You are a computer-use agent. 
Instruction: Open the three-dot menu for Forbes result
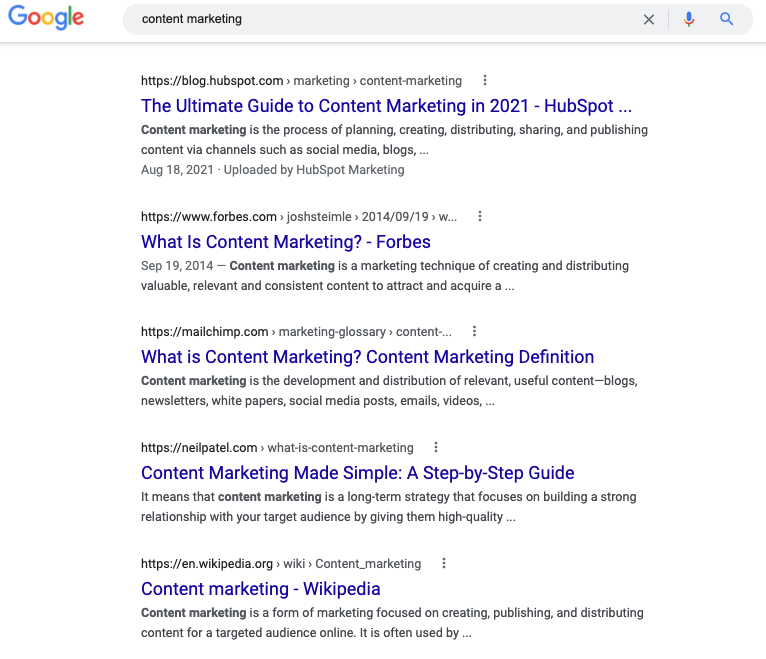480,216
